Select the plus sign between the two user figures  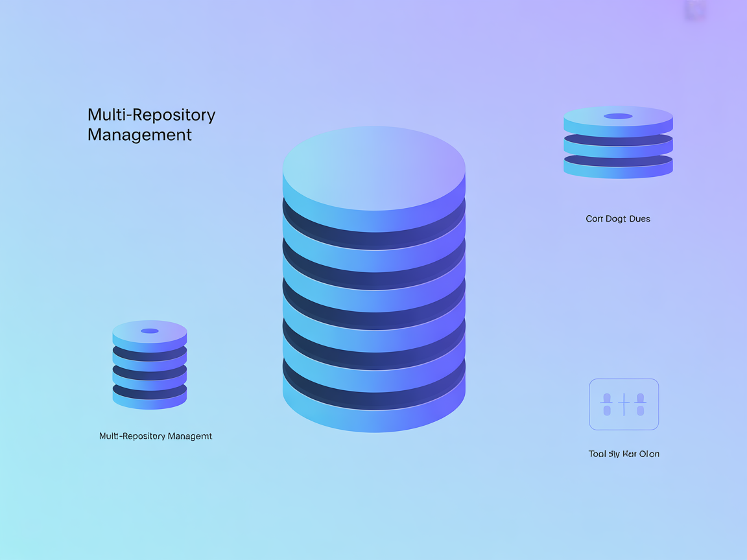tap(624, 403)
